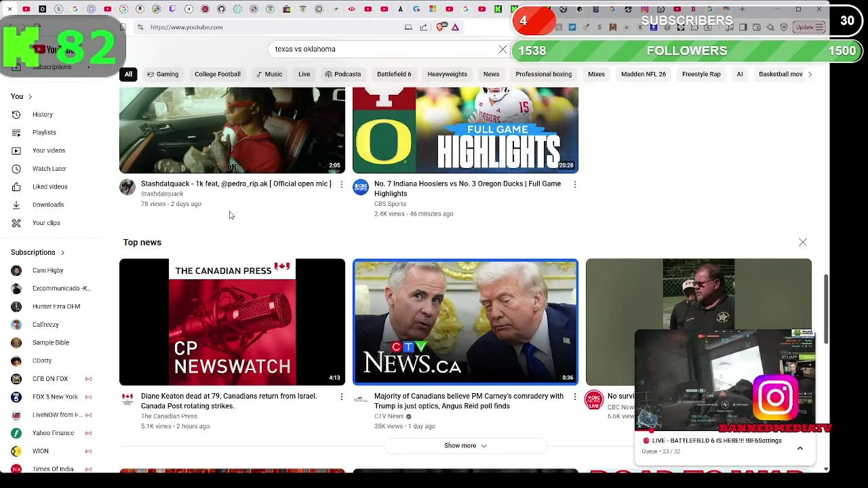Click the Calfreezy channel avatar
Viewport: 868px width, 488px height.
[16, 325]
